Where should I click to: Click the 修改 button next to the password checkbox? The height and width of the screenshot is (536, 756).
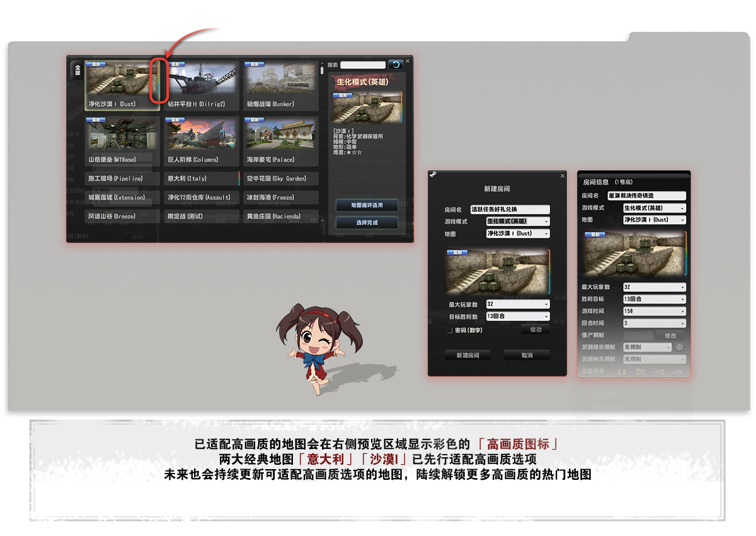tap(535, 330)
